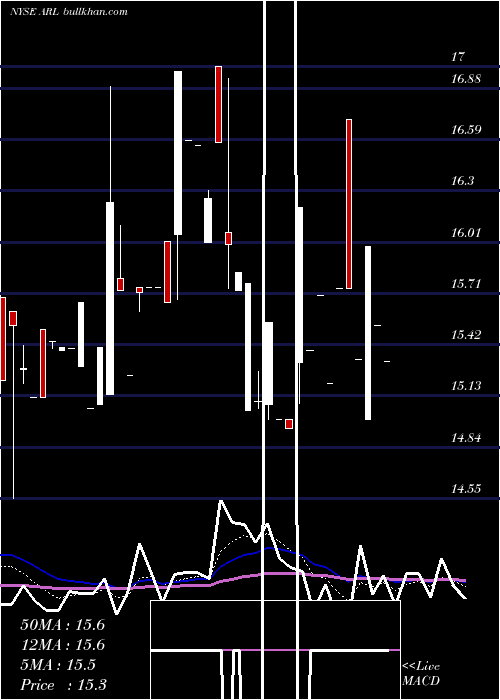Click the 16.01 price axis label
This screenshot has width=500, height=700.
click(x=466, y=233)
